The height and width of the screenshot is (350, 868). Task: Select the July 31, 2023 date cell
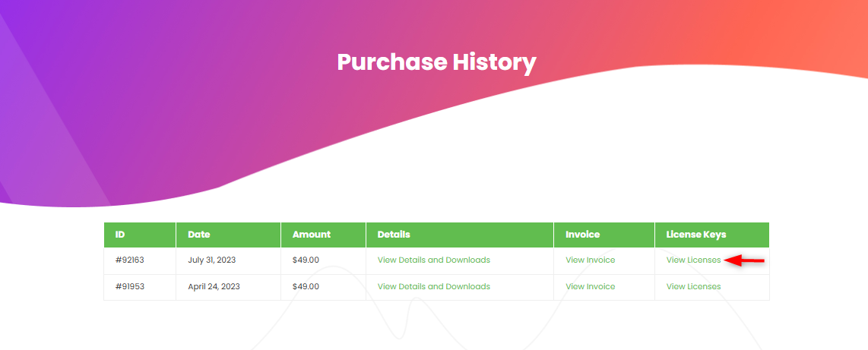click(212, 260)
